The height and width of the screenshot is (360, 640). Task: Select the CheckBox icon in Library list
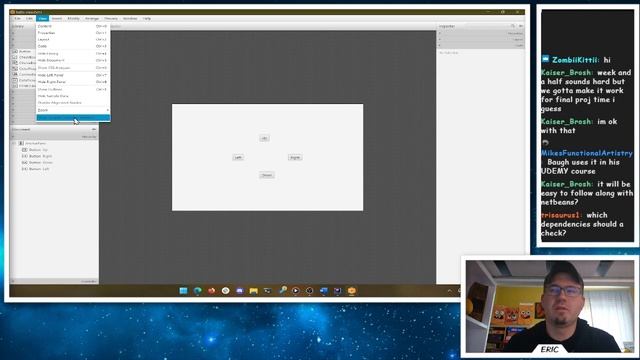[x=15, y=57]
